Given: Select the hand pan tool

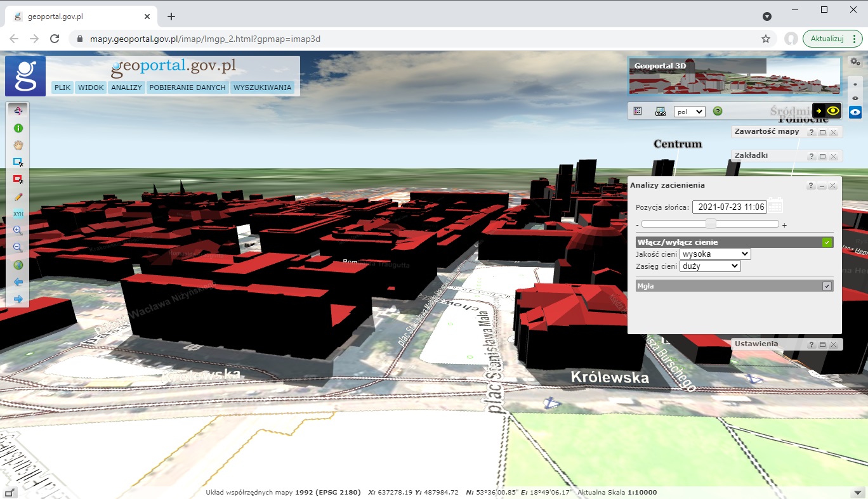Looking at the screenshot, I should click(x=18, y=145).
